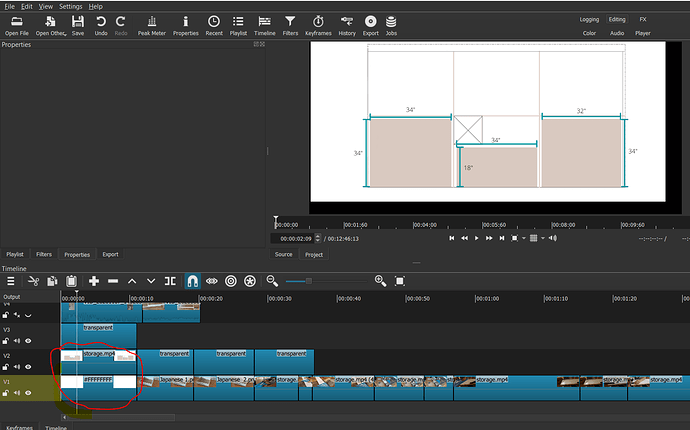The height and width of the screenshot is (430, 690).
Task: Hide track V1 with eye icon
Action: tap(28, 393)
